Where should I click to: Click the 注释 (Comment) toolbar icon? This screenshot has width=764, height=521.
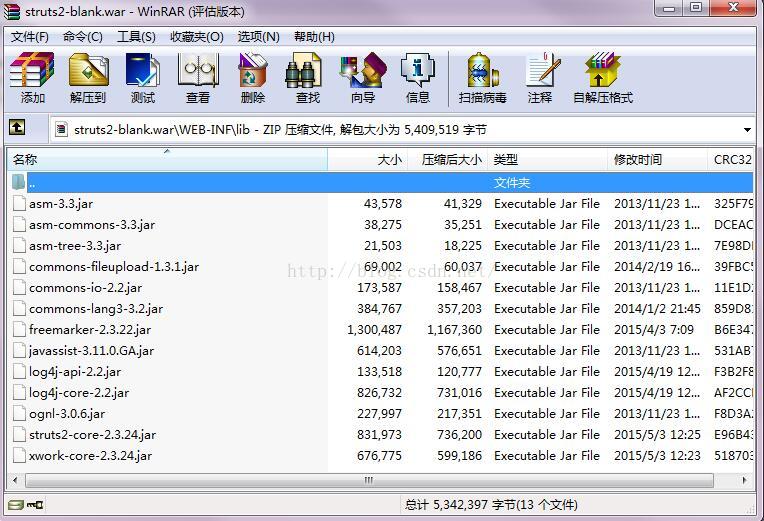tap(543, 70)
